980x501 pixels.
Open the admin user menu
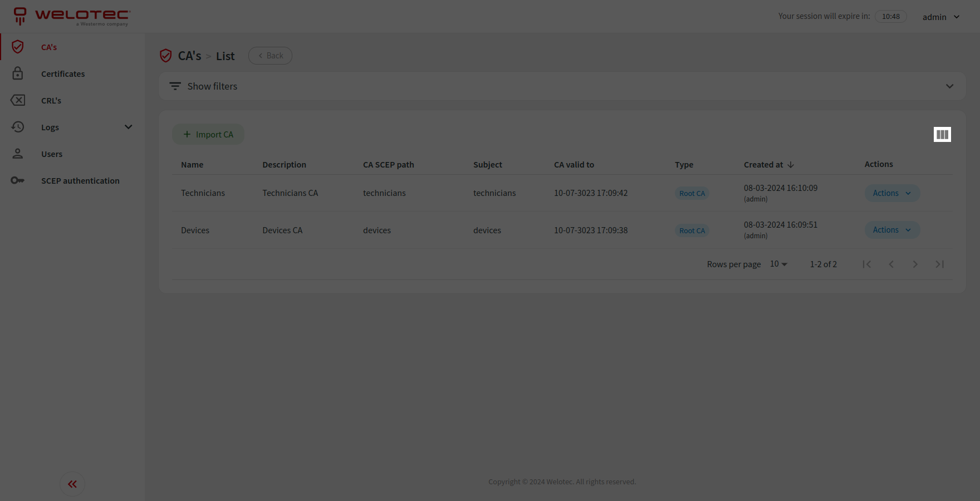(x=940, y=17)
